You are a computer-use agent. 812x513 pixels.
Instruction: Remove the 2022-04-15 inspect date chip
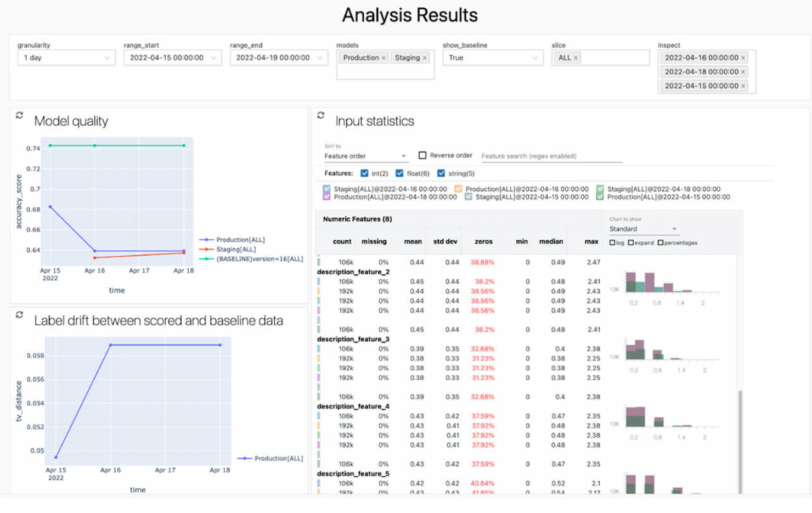click(x=742, y=86)
